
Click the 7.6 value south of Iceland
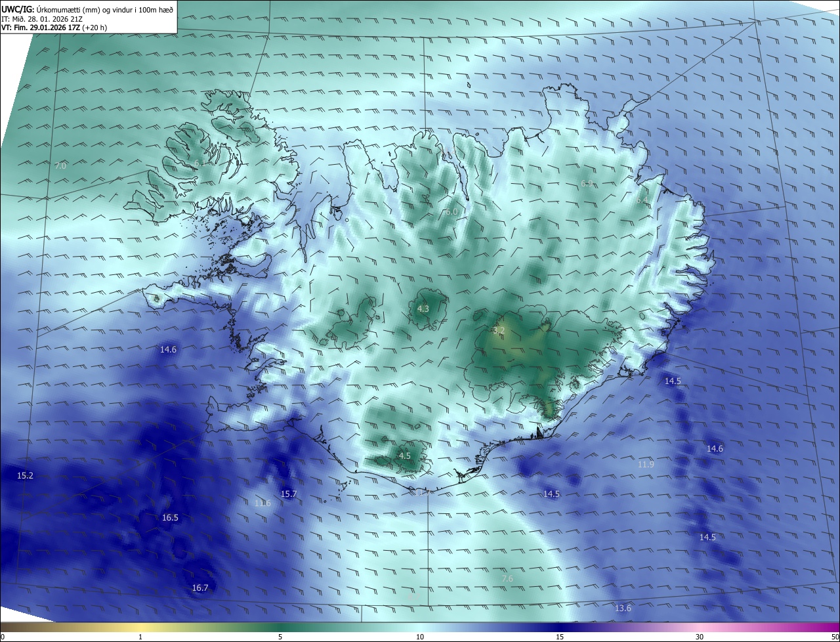(507, 578)
